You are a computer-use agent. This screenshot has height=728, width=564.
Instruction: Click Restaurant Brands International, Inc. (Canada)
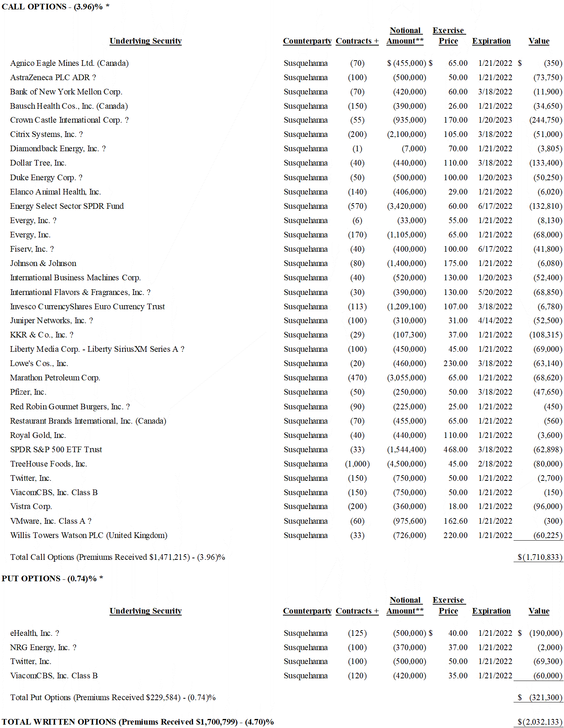coord(88,421)
